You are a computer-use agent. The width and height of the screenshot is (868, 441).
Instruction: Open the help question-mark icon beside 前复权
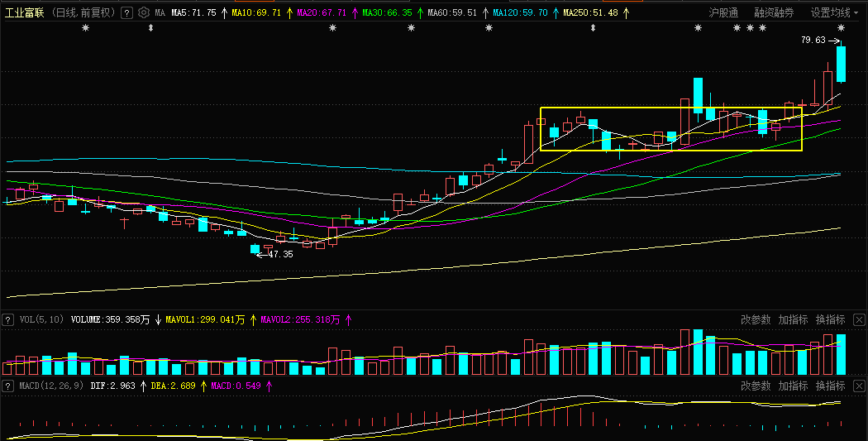(126, 12)
